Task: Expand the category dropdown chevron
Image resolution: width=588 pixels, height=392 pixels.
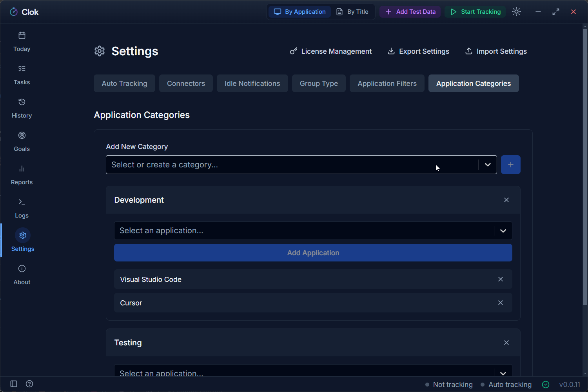Action: [x=488, y=165]
